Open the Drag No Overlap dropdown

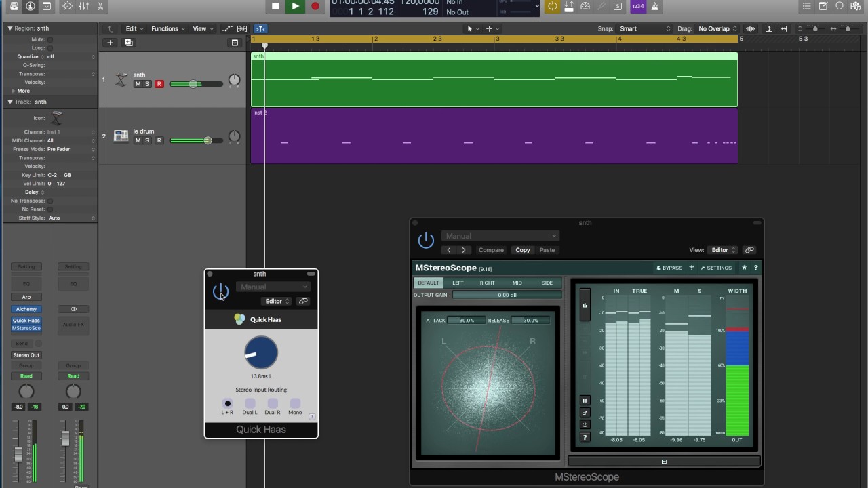click(x=717, y=28)
